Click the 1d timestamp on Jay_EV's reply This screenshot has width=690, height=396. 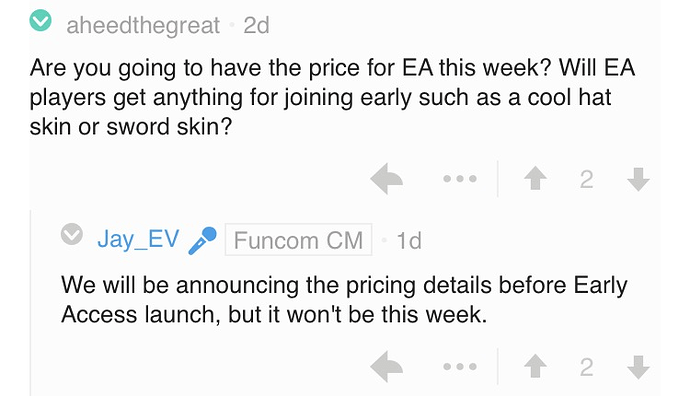click(409, 240)
